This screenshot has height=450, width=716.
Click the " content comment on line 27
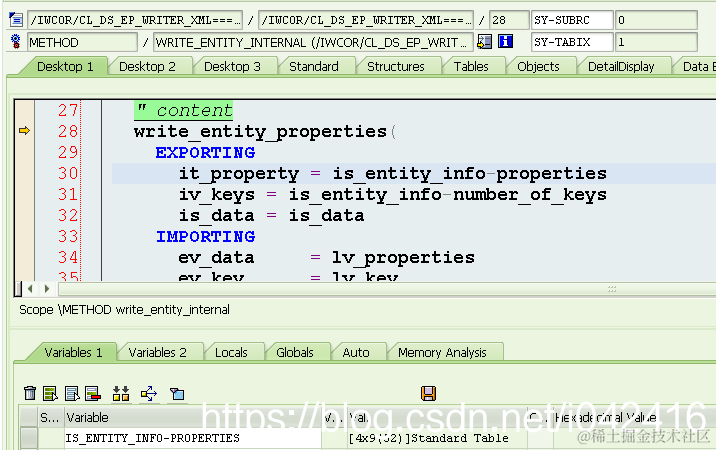click(x=184, y=111)
